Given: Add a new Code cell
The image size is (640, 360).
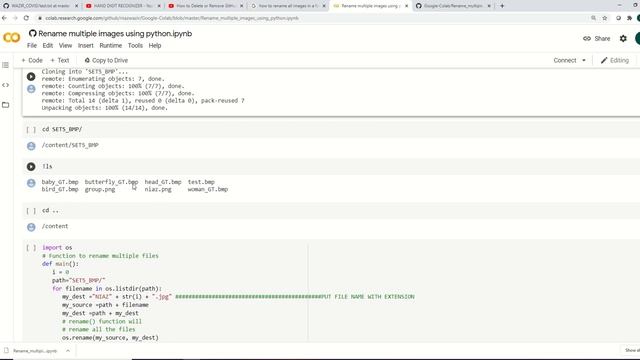Looking at the screenshot, I should (x=32, y=60).
